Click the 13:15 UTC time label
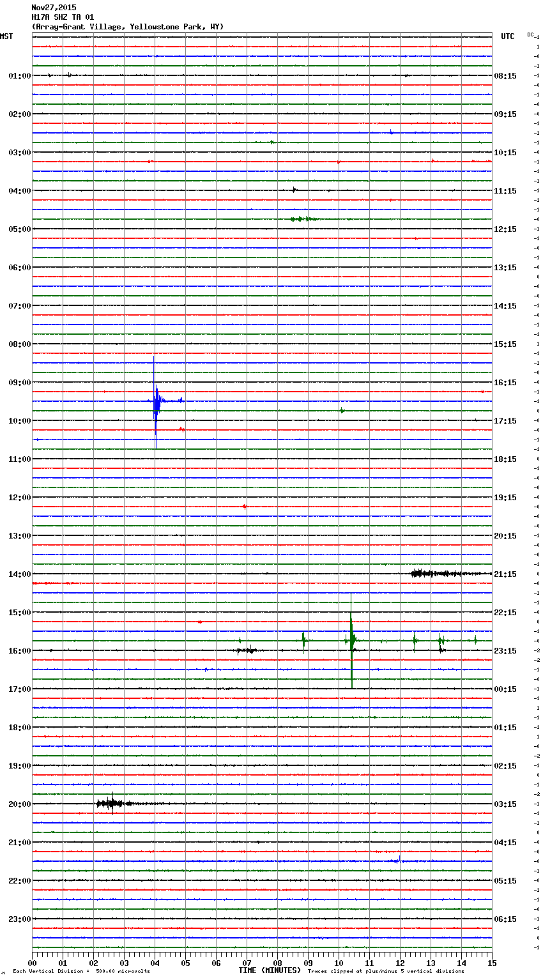 pos(505,268)
